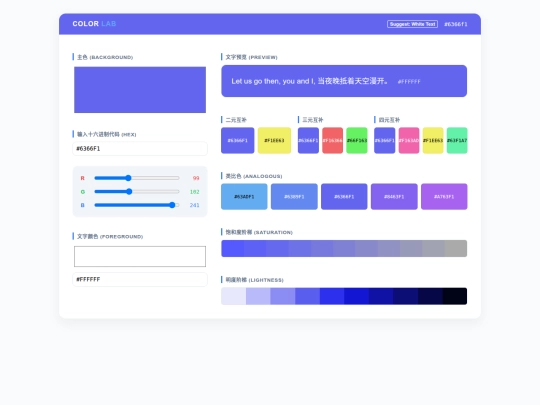Select the indigo swatch in 二元互补 group

coord(238,141)
